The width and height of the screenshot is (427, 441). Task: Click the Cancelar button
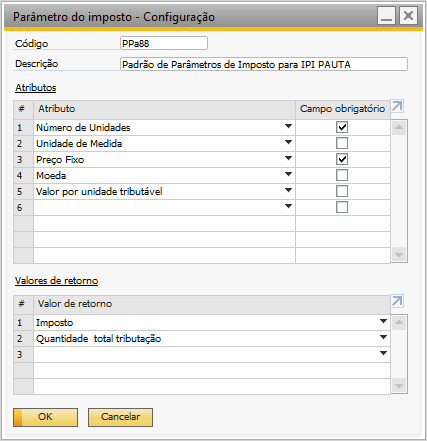[120, 417]
